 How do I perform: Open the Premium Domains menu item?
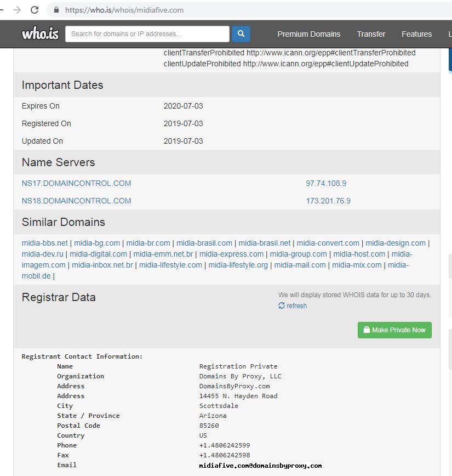click(x=309, y=34)
